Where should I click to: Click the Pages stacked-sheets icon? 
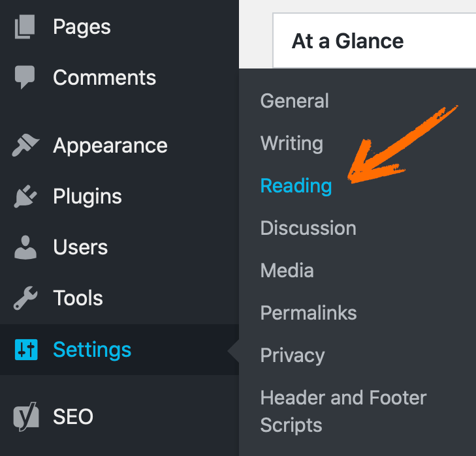tap(25, 27)
